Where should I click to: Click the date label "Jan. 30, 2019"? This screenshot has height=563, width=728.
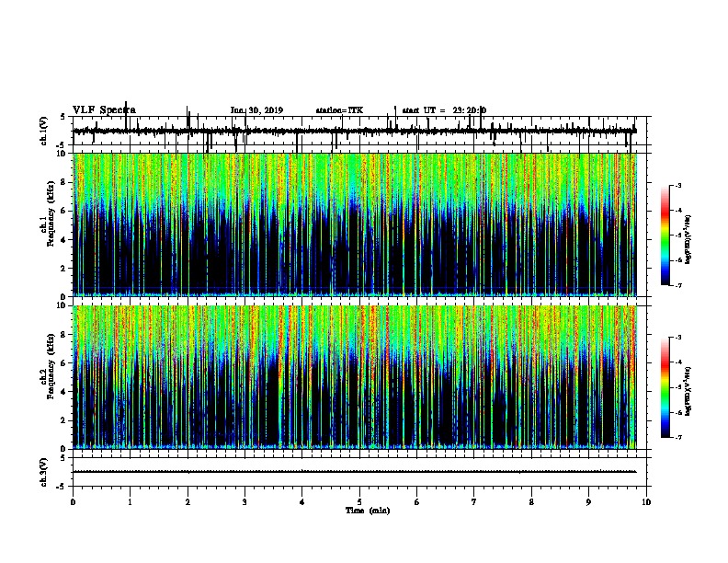[256, 110]
